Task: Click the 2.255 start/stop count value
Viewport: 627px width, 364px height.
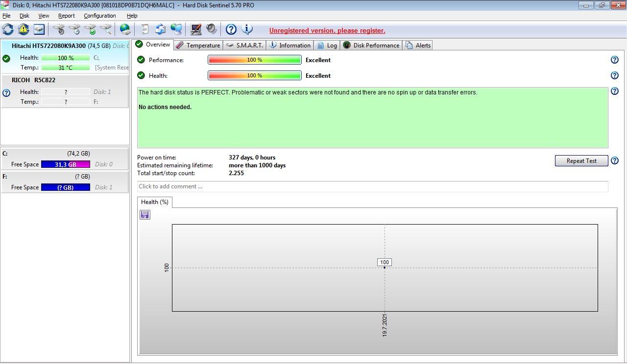Action: (x=236, y=173)
